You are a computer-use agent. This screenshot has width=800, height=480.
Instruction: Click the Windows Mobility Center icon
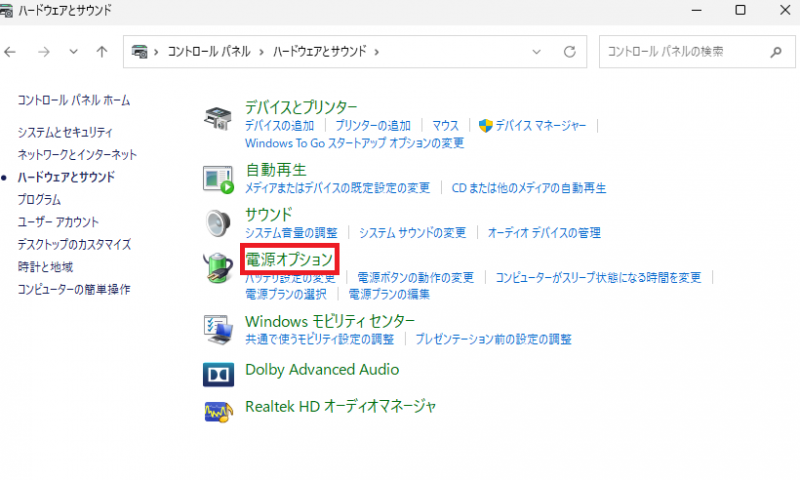[219, 329]
